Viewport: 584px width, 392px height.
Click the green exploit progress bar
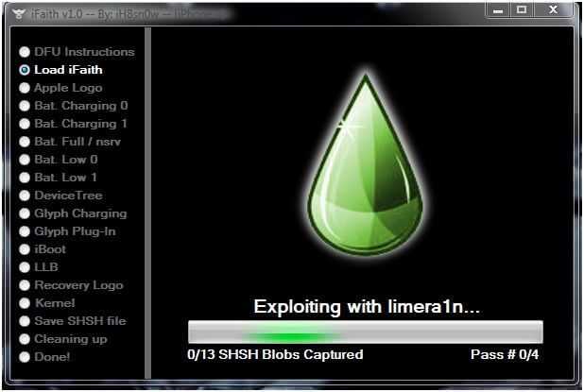(366, 332)
